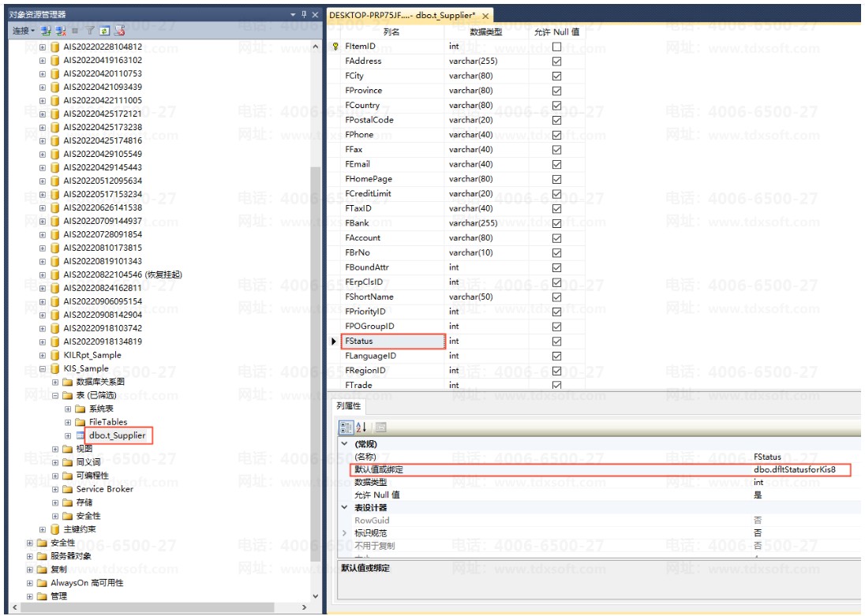This screenshot has width=865, height=616.
Task: Collapse the (常规) properties section
Action: click(x=344, y=444)
